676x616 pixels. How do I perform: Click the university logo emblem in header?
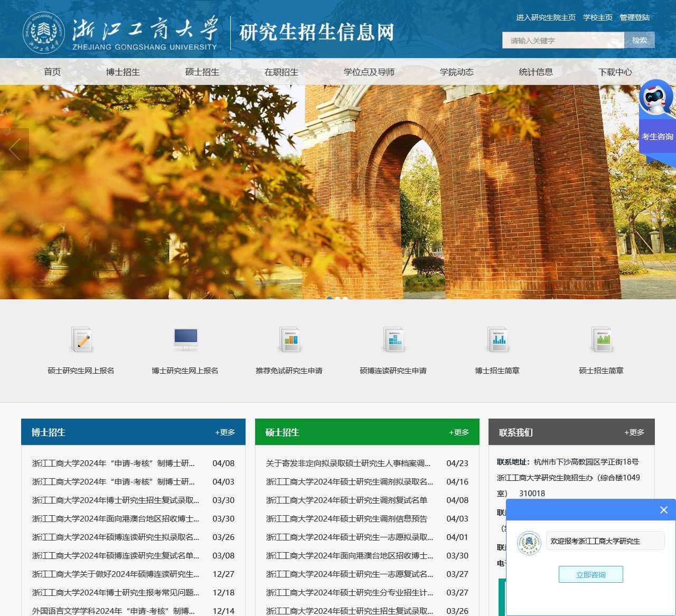(x=44, y=32)
